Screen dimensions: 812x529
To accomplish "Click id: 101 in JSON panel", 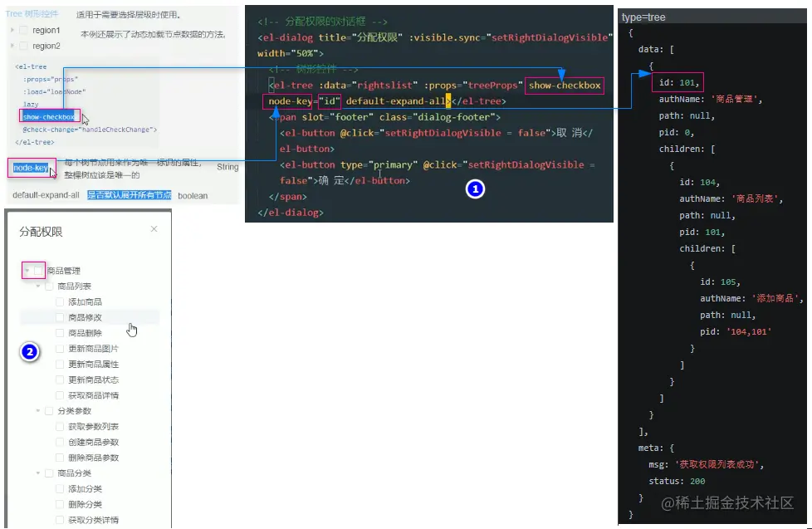I will [679, 82].
